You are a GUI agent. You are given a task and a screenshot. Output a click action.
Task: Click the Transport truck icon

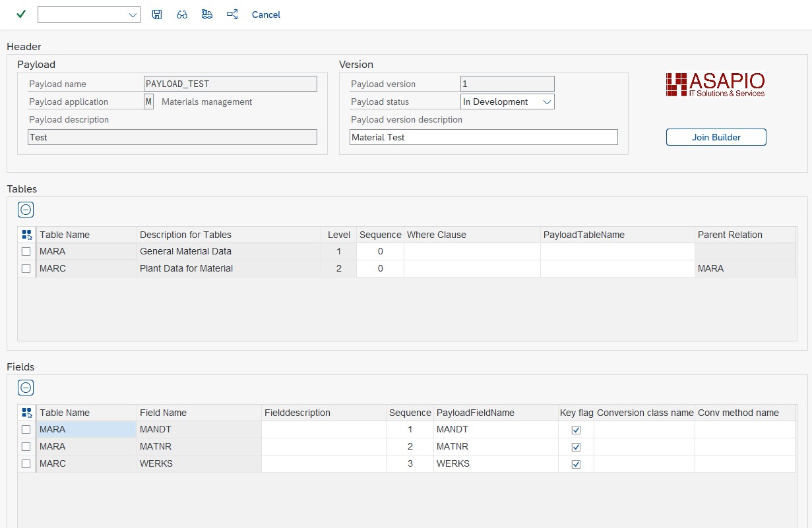[x=206, y=14]
